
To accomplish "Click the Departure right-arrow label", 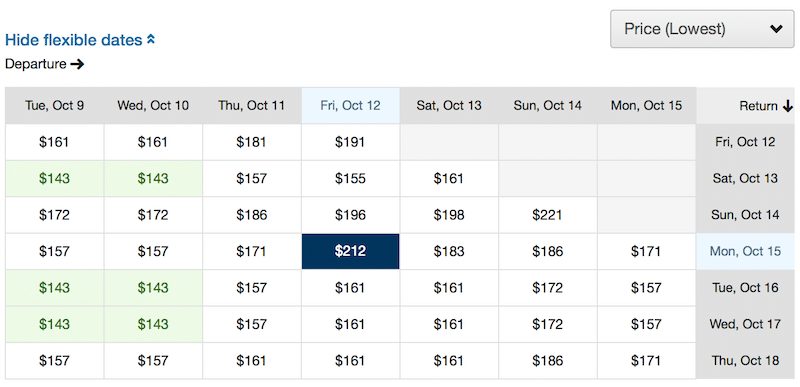I will point(44,64).
